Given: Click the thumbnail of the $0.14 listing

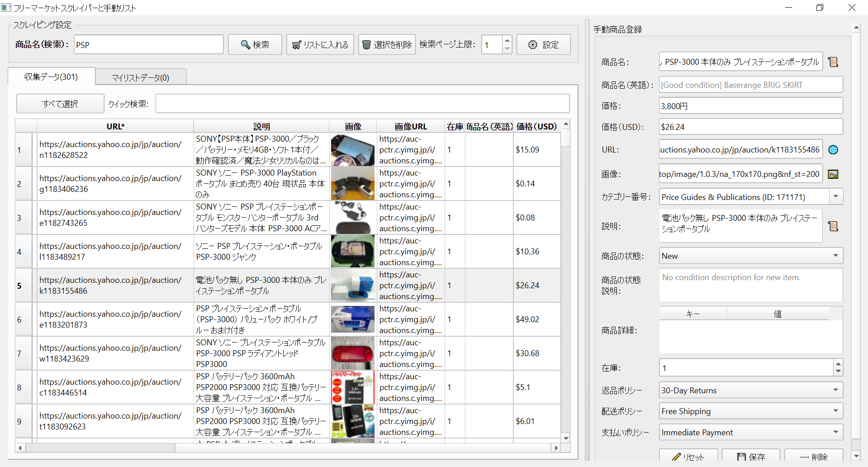Looking at the screenshot, I should [353, 184].
